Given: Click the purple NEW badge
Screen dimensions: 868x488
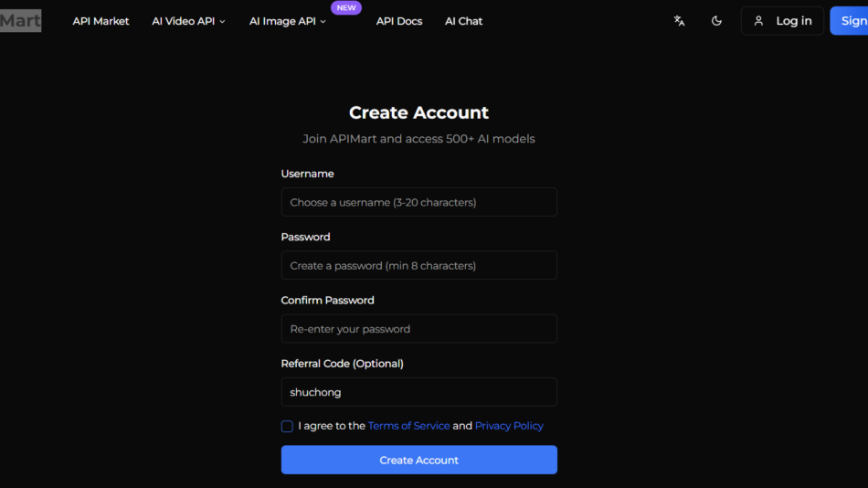Looking at the screenshot, I should (x=346, y=8).
